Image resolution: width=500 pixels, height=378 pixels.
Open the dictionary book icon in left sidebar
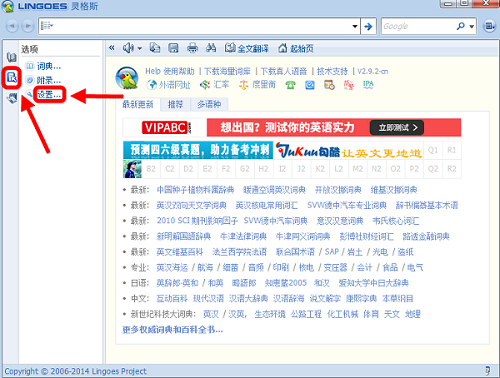(x=12, y=58)
